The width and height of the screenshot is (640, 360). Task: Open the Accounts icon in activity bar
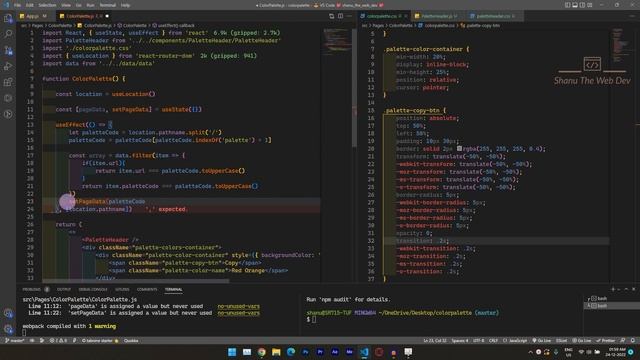click(x=8, y=313)
